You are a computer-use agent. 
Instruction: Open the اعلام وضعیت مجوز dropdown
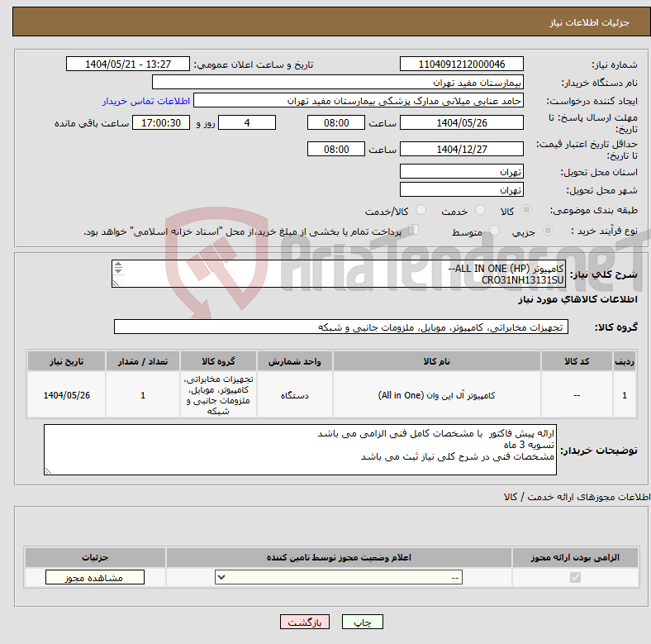tap(339, 578)
